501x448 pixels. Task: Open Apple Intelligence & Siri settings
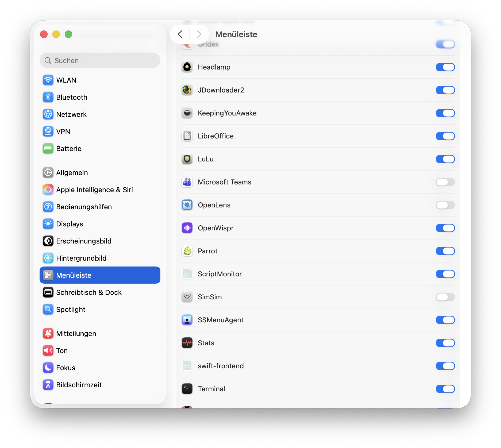tap(100, 190)
